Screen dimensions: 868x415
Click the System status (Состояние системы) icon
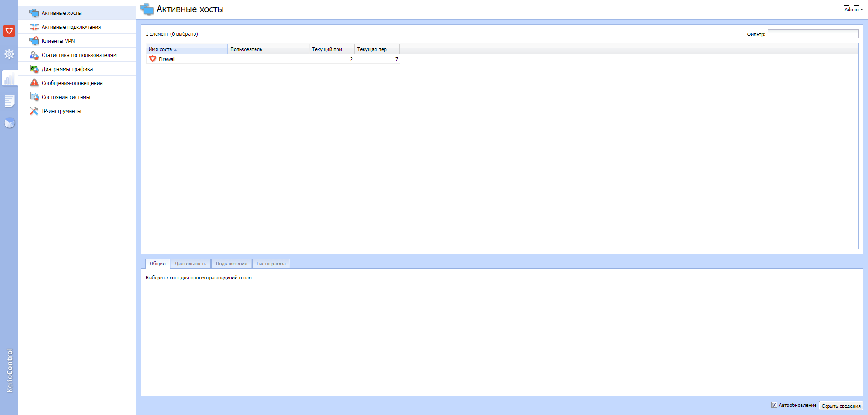click(x=34, y=97)
